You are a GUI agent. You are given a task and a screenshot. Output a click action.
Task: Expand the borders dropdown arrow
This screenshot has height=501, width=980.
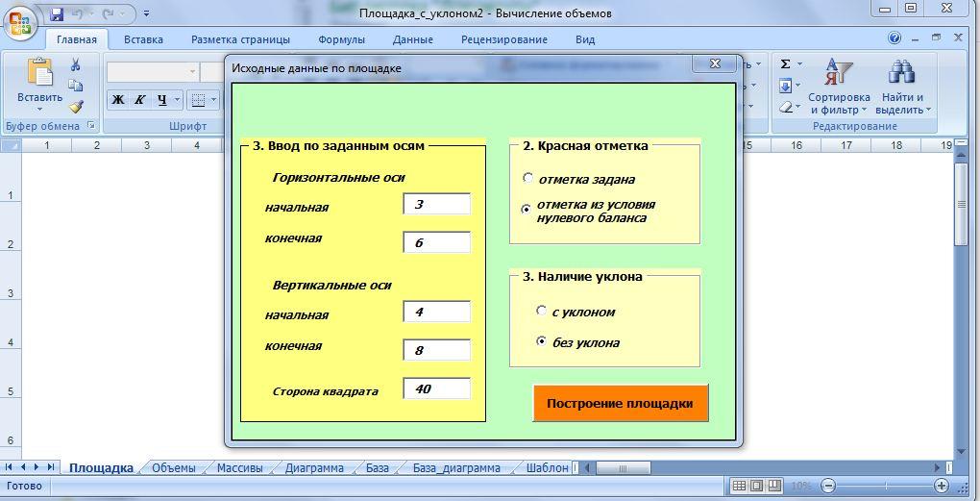pos(213,100)
